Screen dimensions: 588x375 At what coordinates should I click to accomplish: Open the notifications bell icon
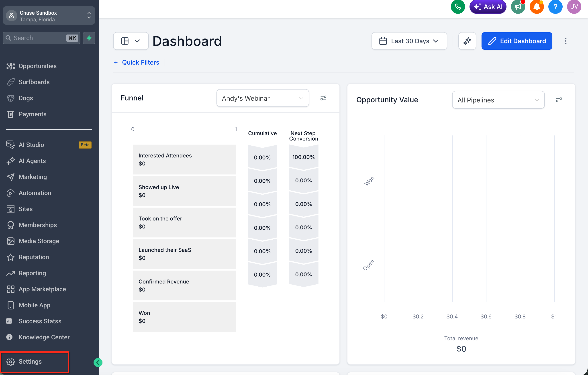point(537,7)
